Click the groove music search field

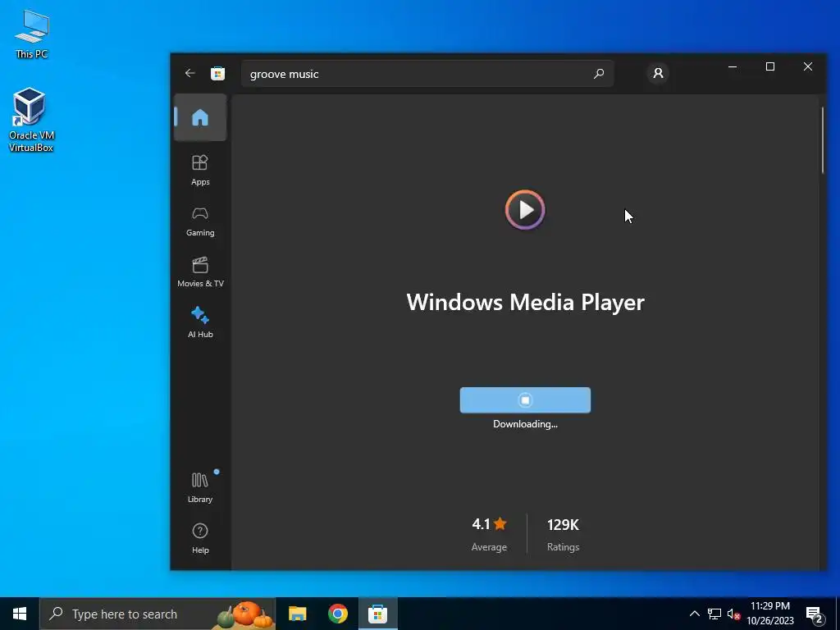pyautogui.click(x=427, y=74)
